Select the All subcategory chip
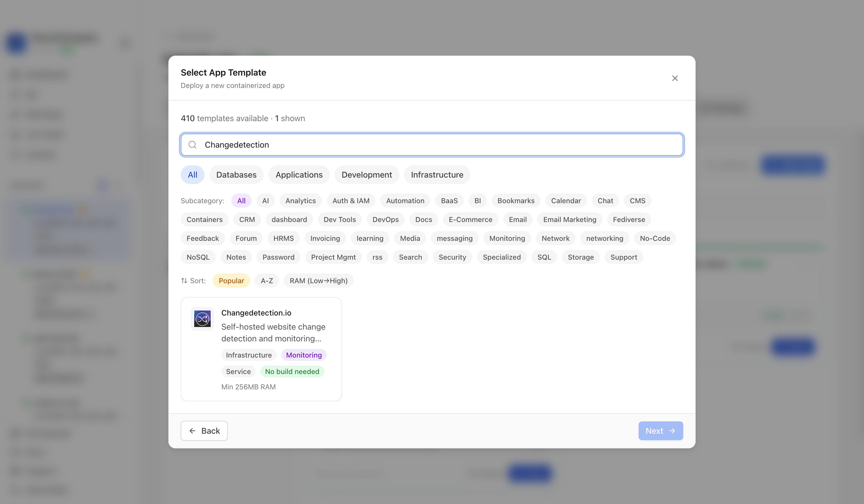The width and height of the screenshot is (864, 504). coord(241,201)
